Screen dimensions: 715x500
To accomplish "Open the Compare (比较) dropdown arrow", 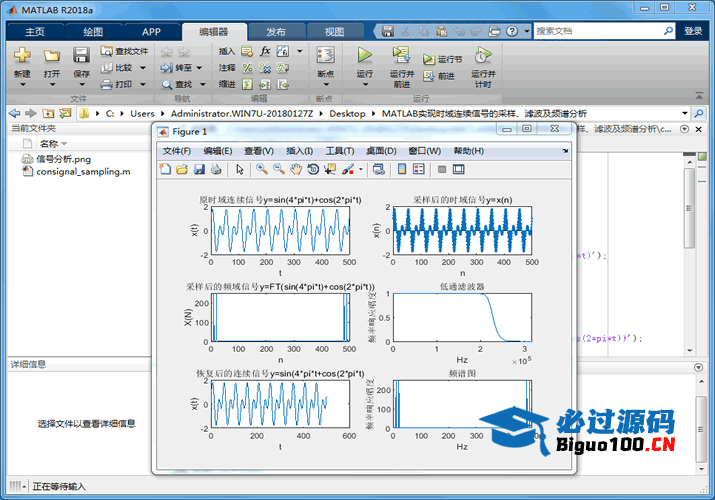I will point(143,68).
